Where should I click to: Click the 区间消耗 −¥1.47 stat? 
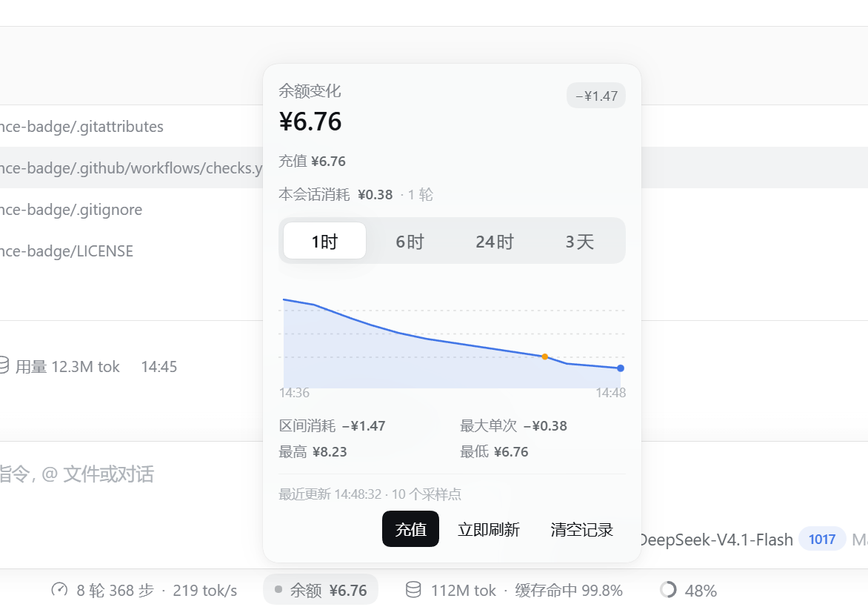332,426
